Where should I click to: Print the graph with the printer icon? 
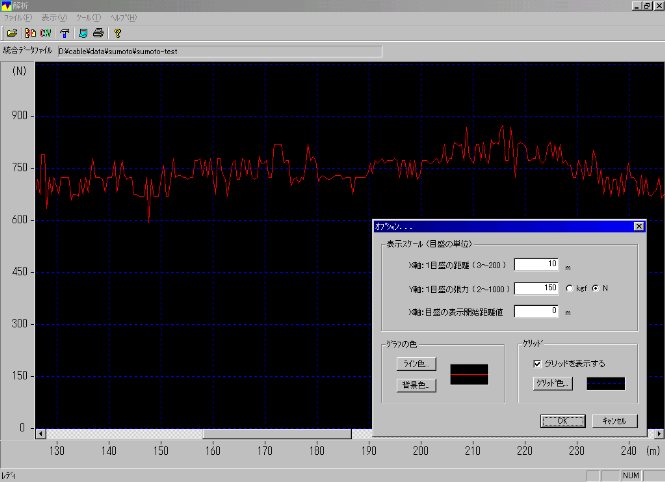[98, 33]
